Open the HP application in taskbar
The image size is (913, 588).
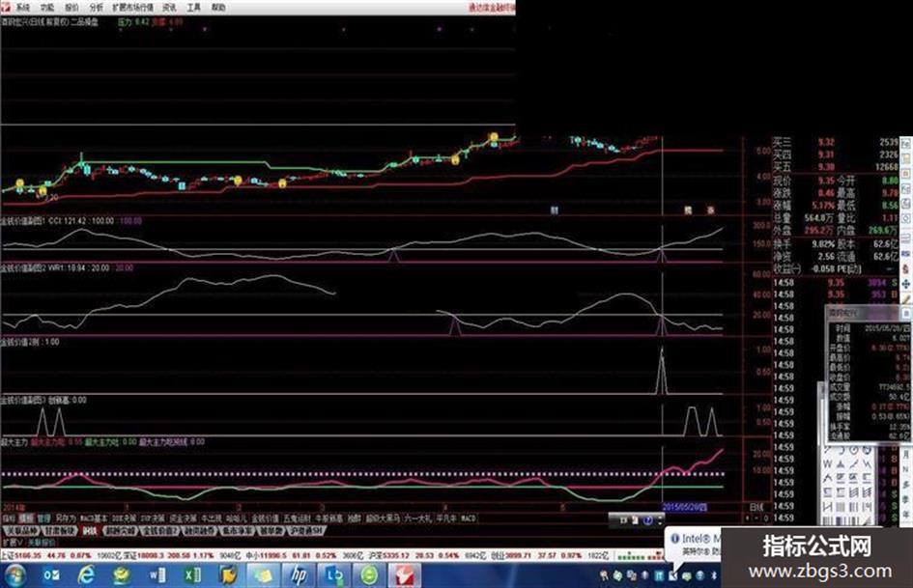(299, 575)
